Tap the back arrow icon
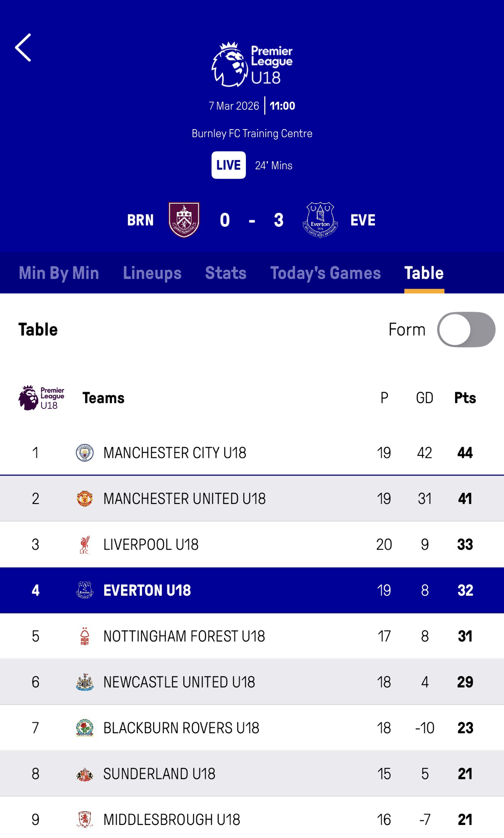The image size is (504, 838). [23, 48]
